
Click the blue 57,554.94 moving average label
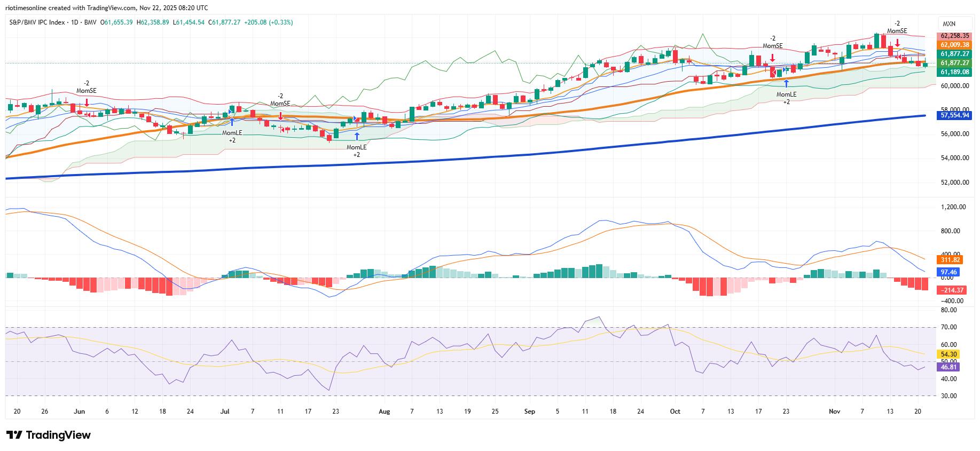954,115
